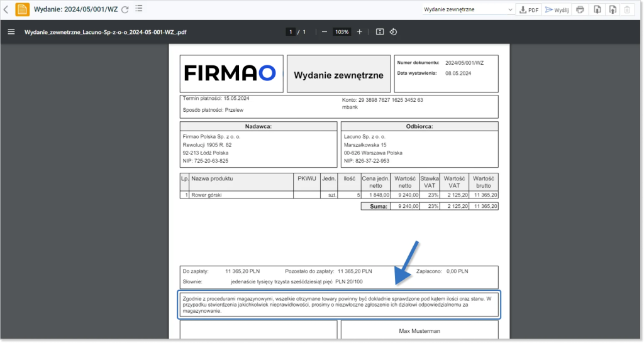Click the orange document icon in the header
This screenshot has height=343, width=644.
[22, 9]
